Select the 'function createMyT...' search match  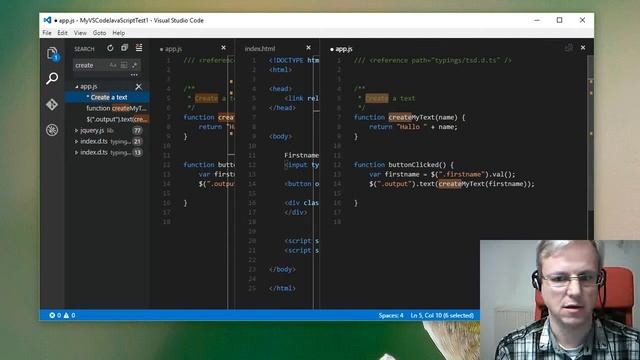107,108
